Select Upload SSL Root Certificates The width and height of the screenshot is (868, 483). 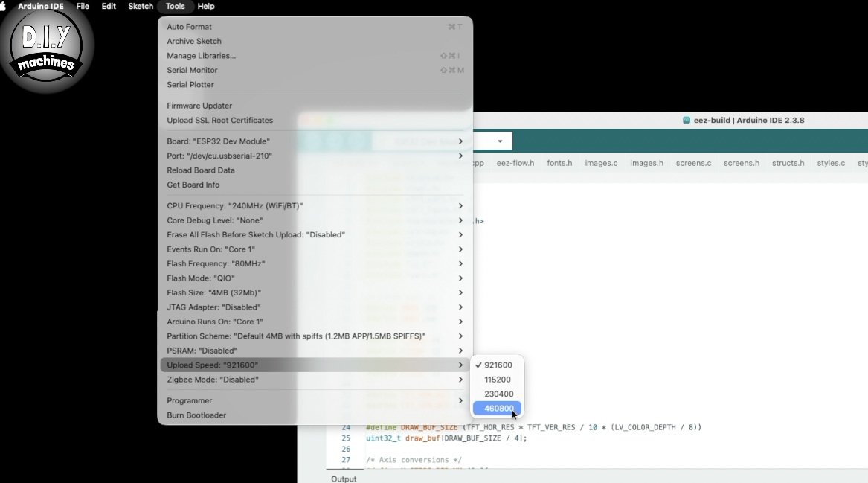(x=315, y=120)
